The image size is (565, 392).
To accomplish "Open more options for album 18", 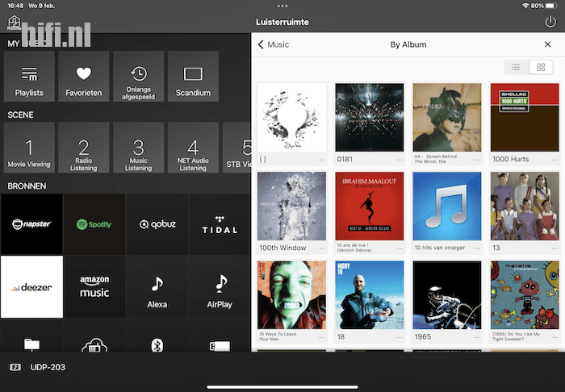I will [x=400, y=337].
